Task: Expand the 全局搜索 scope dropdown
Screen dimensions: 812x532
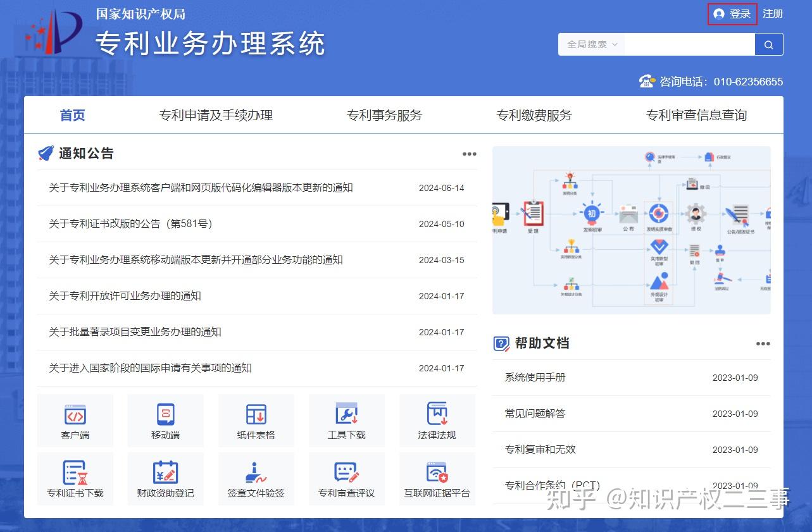Action: (x=591, y=44)
